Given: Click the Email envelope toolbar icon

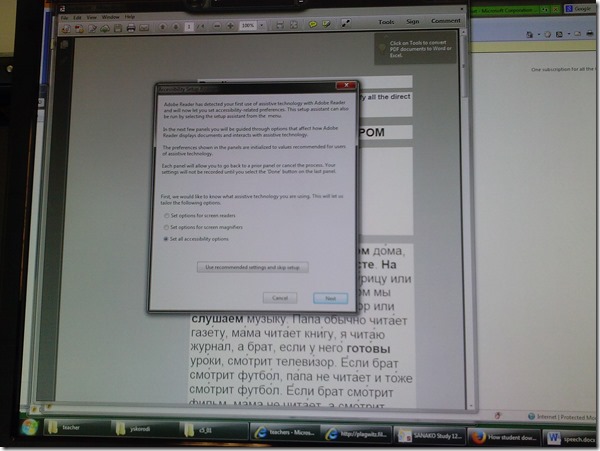Looking at the screenshot, I should point(145,29).
